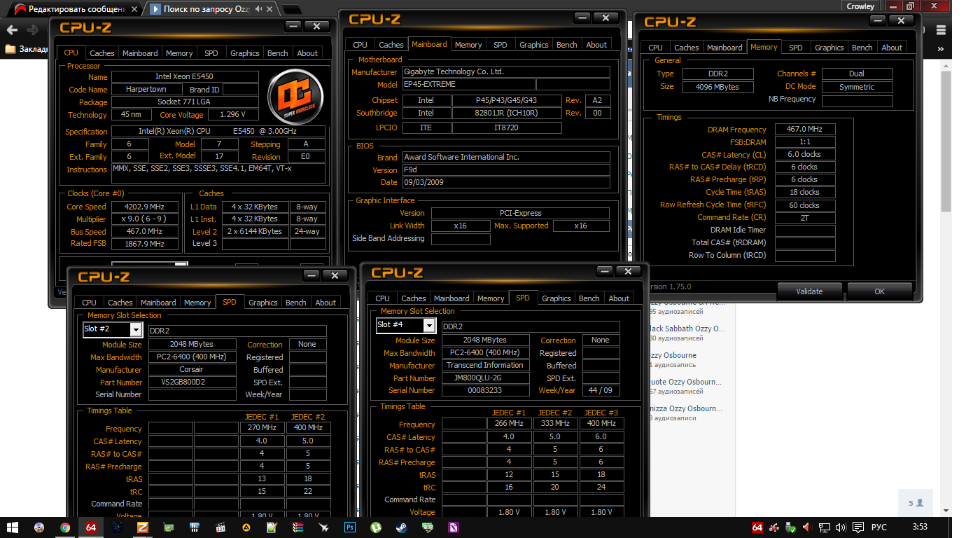Click the AIDA64 system tray icon
980x538 pixels.
click(x=757, y=527)
